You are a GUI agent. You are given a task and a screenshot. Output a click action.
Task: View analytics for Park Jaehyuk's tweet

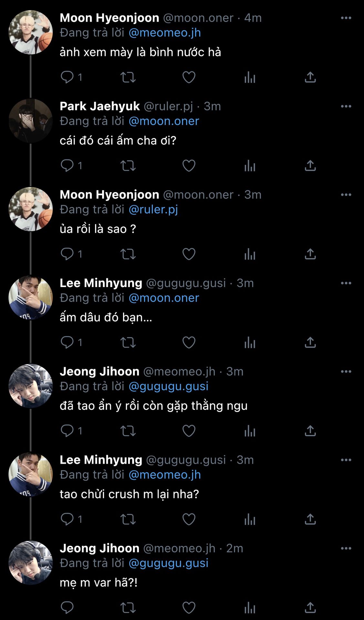(x=250, y=166)
